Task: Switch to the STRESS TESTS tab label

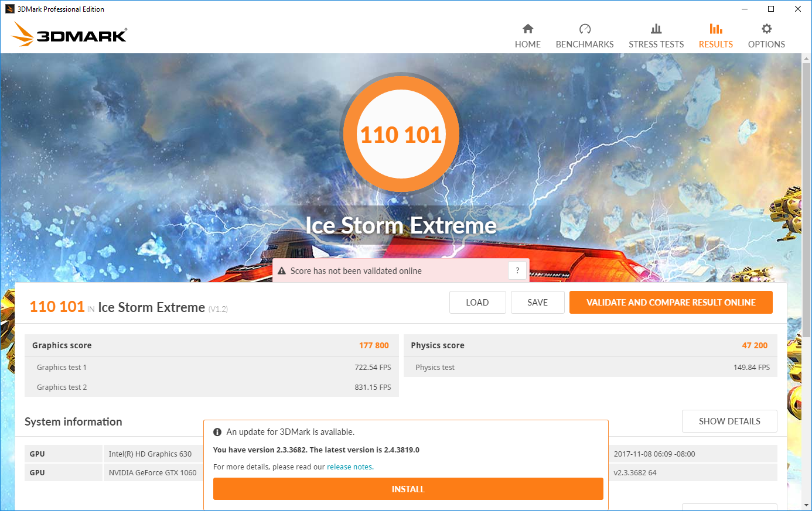Action: tap(656, 44)
